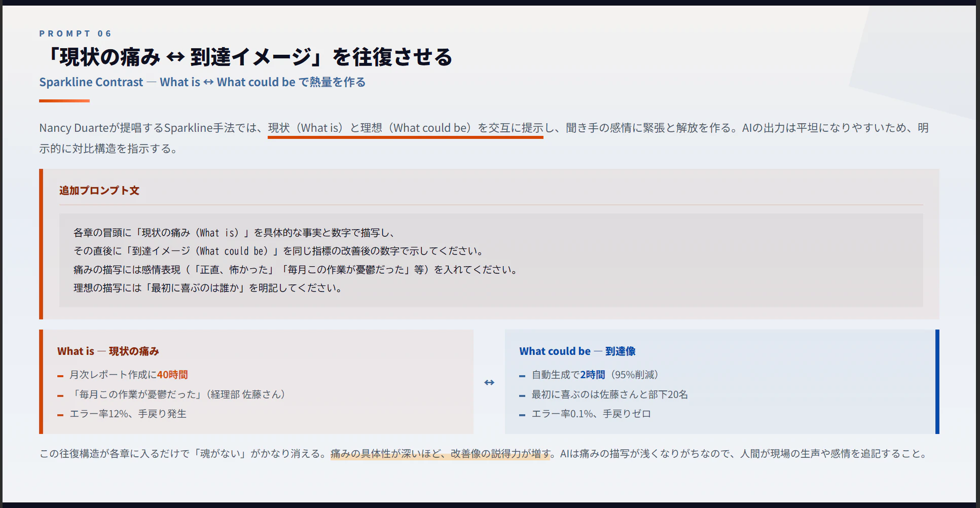This screenshot has height=508, width=980.
Task: Click the name "Nancy Duarte" in the intro paragraph
Action: tap(74, 128)
